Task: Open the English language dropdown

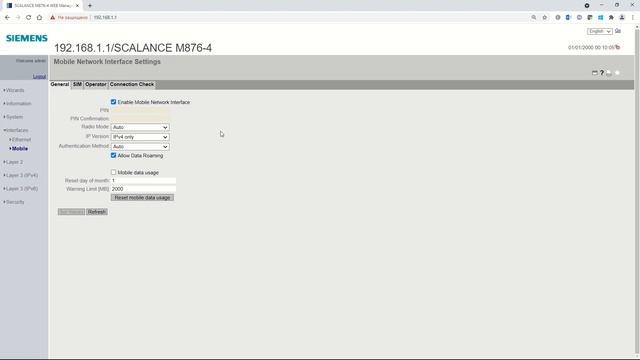Action: pos(600,31)
